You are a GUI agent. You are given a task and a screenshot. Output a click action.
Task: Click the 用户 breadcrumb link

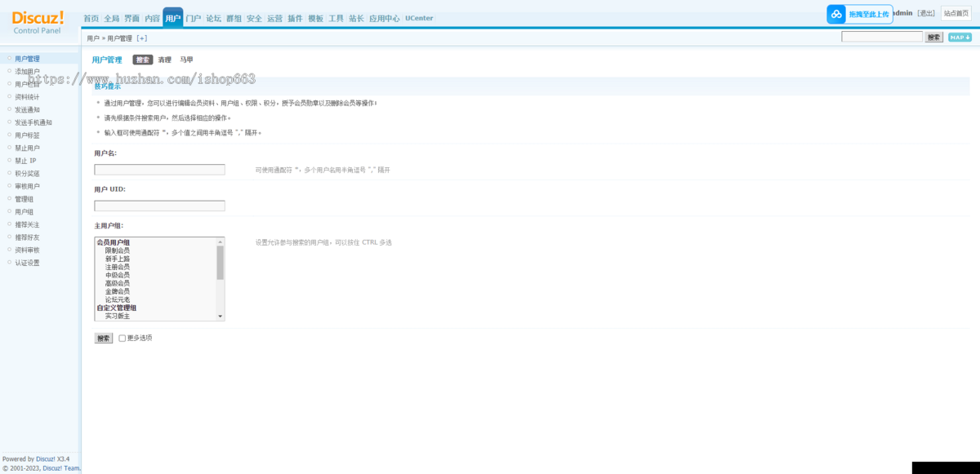(93, 38)
